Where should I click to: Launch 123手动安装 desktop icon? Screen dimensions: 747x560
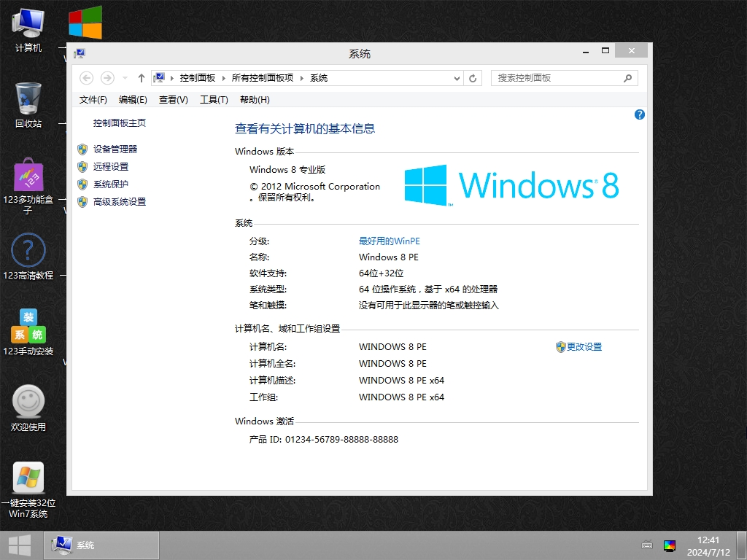28,332
